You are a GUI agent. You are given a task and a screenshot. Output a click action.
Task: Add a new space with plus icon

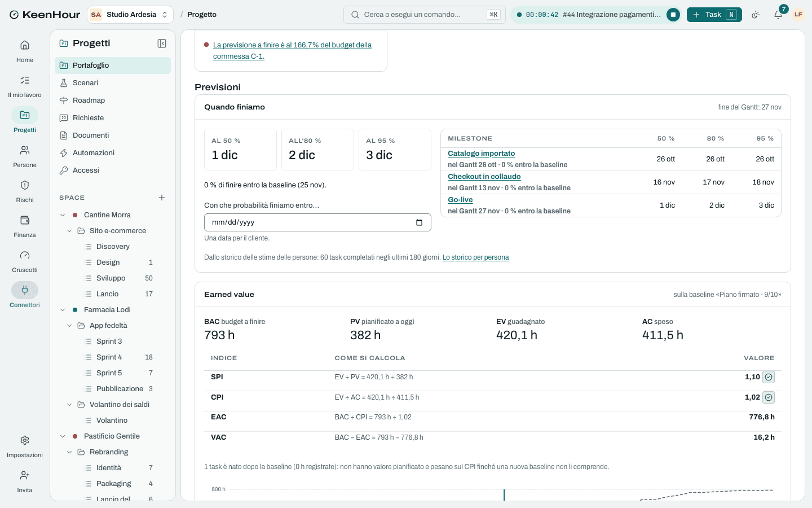[x=162, y=198]
